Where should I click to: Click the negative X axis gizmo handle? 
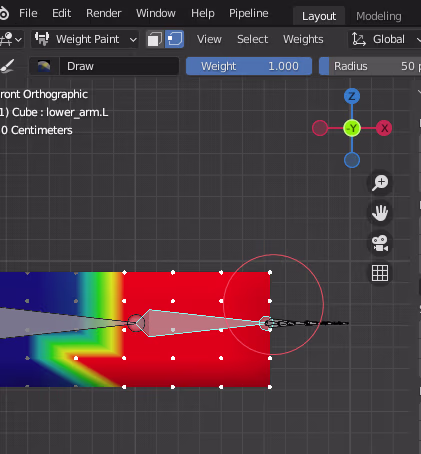click(320, 128)
